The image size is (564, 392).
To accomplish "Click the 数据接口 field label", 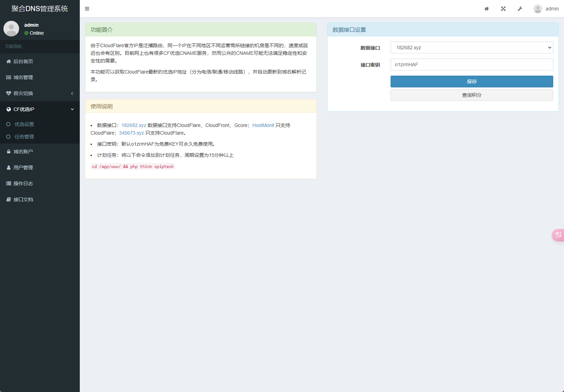I will coord(370,48).
